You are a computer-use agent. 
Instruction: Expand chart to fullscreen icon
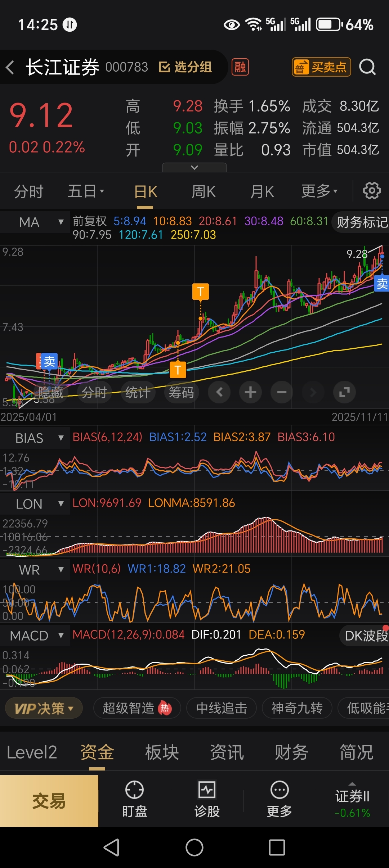point(344,392)
